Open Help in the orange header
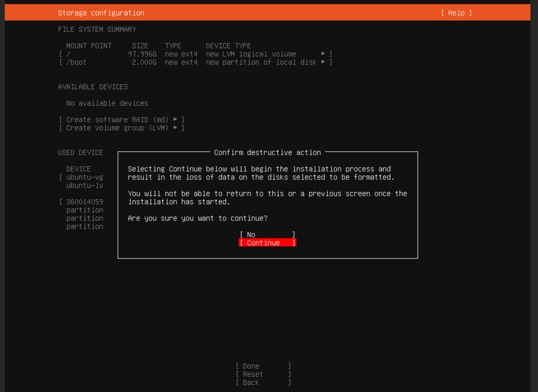 point(456,13)
